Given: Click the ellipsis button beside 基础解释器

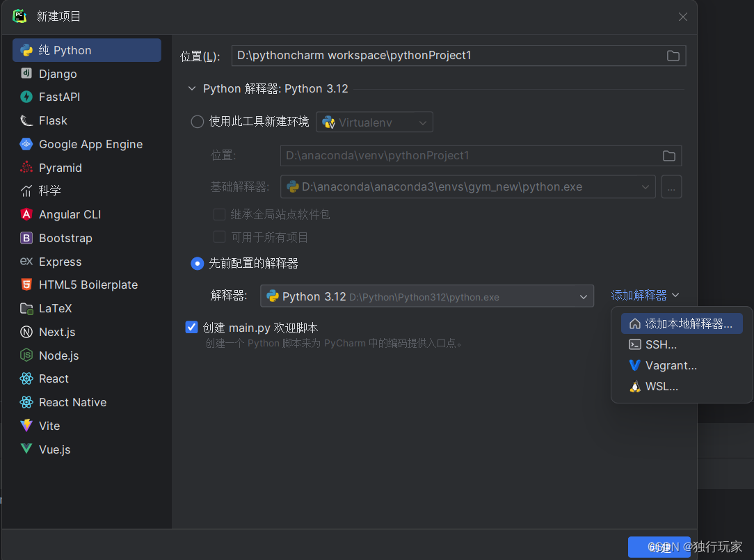Looking at the screenshot, I should [671, 186].
